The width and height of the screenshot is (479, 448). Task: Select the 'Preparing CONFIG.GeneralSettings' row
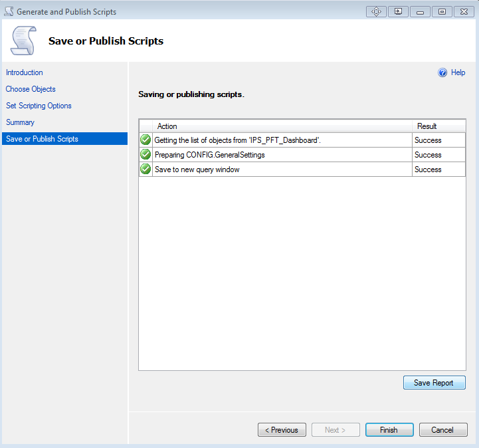[302, 155]
